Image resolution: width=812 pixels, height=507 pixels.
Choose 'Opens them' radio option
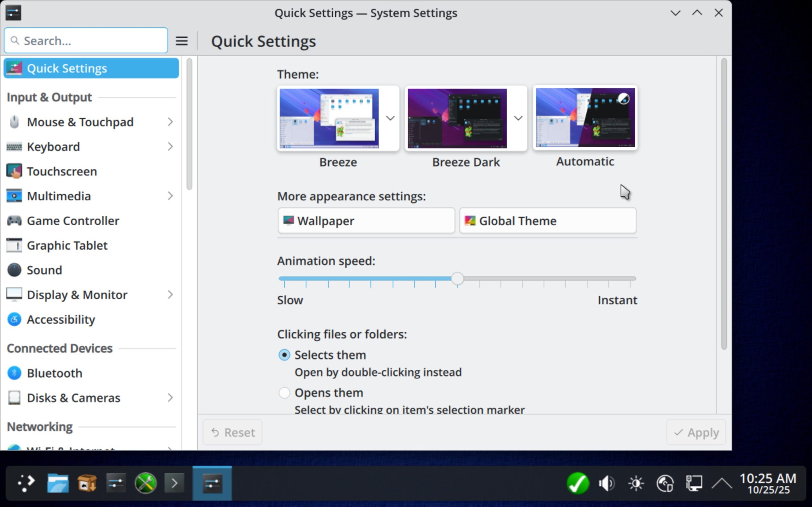coord(284,393)
